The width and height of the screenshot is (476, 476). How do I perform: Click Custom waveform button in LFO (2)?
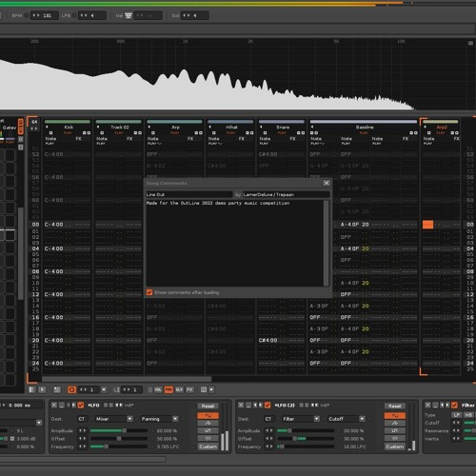click(x=395, y=446)
